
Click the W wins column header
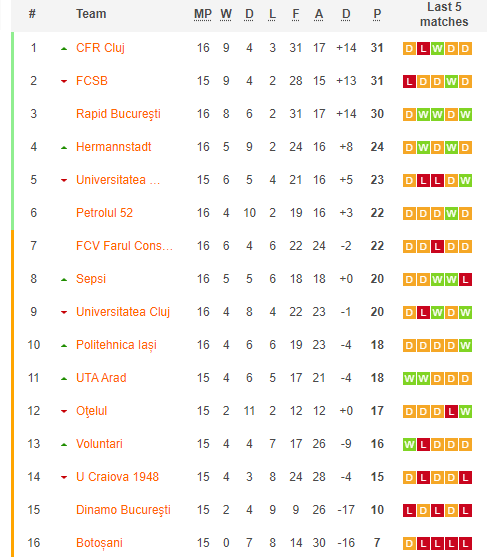[226, 14]
